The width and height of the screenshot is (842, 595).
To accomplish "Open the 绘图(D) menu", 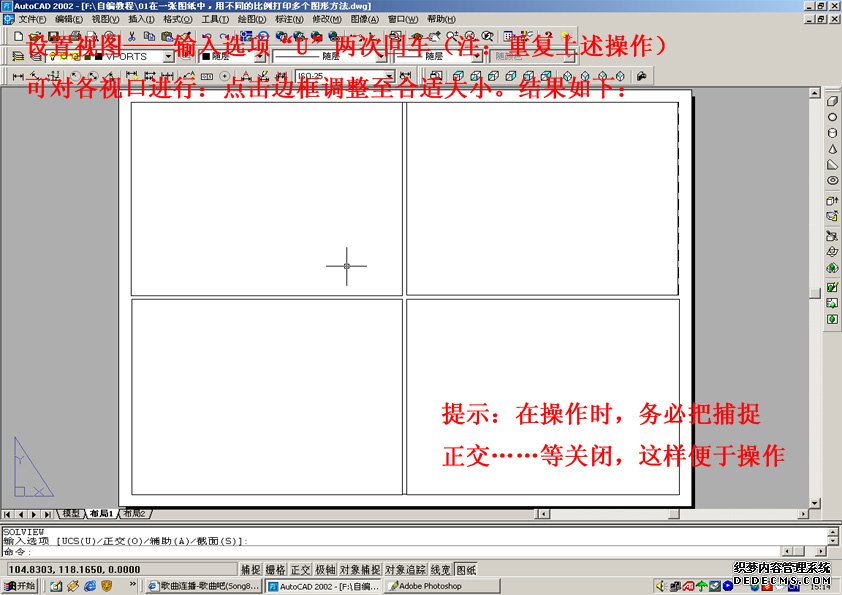I will pyautogui.click(x=252, y=19).
